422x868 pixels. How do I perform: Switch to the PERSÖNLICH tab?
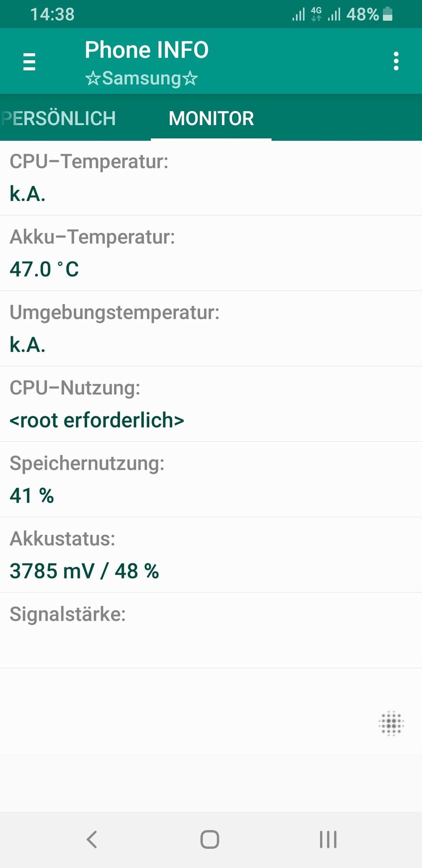(x=59, y=118)
